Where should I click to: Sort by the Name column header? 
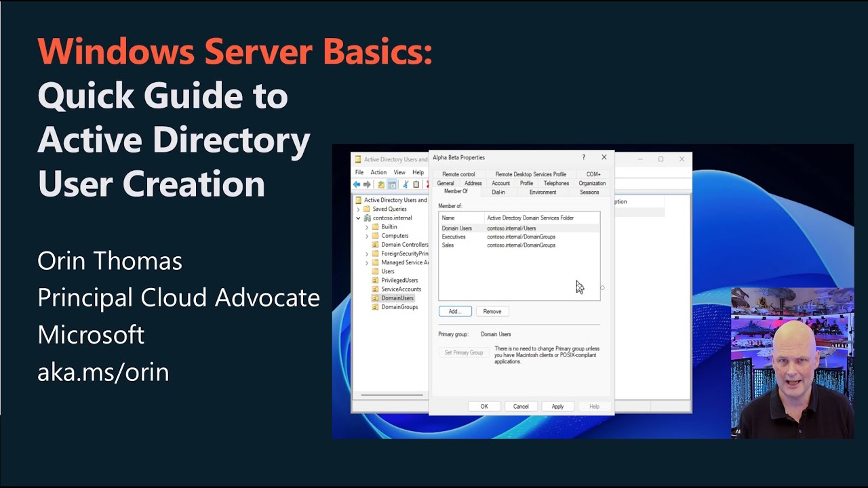pos(461,218)
